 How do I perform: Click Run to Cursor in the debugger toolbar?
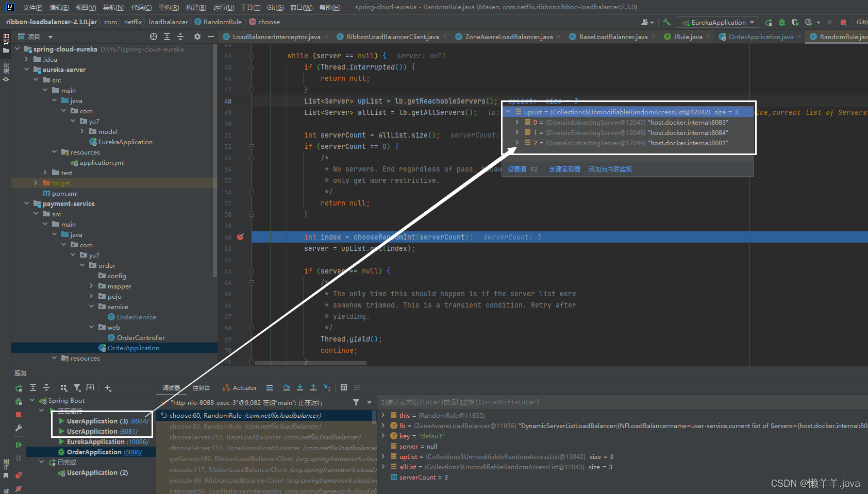click(327, 387)
